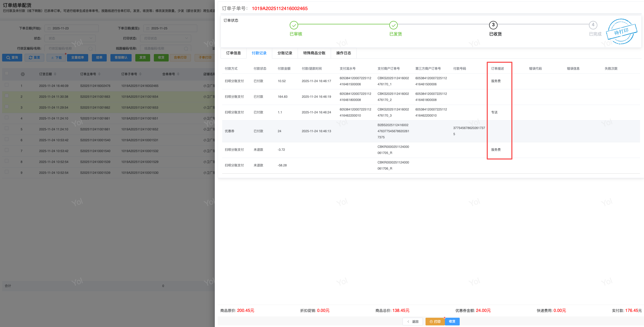
Task: Switch to the 操作日志 tab
Action: [343, 53]
